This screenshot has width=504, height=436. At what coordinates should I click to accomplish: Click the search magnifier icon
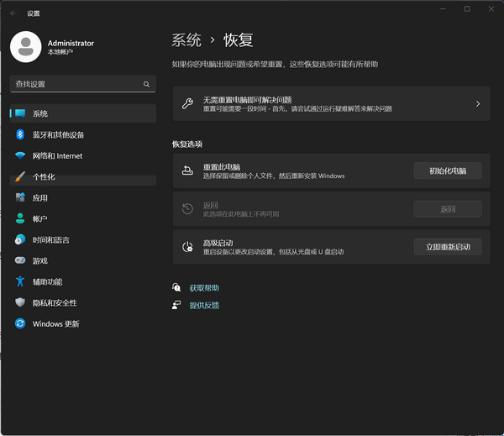click(146, 84)
